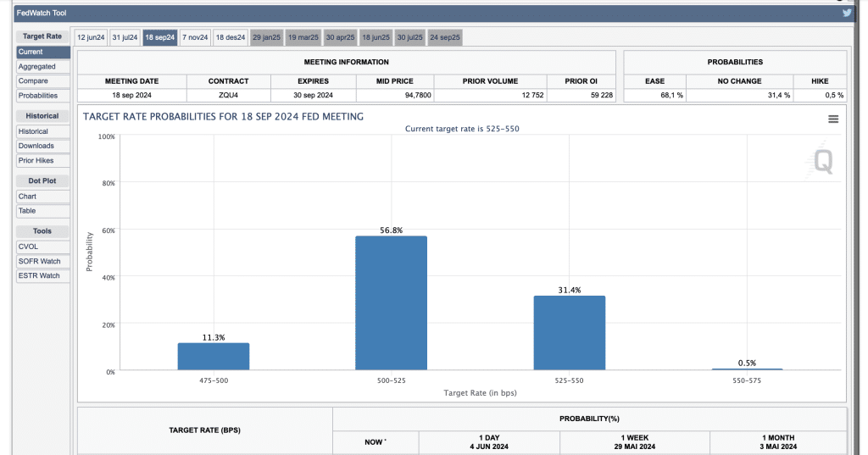Select the 12 jun24 meeting tab
868x455 pixels.
pos(91,37)
